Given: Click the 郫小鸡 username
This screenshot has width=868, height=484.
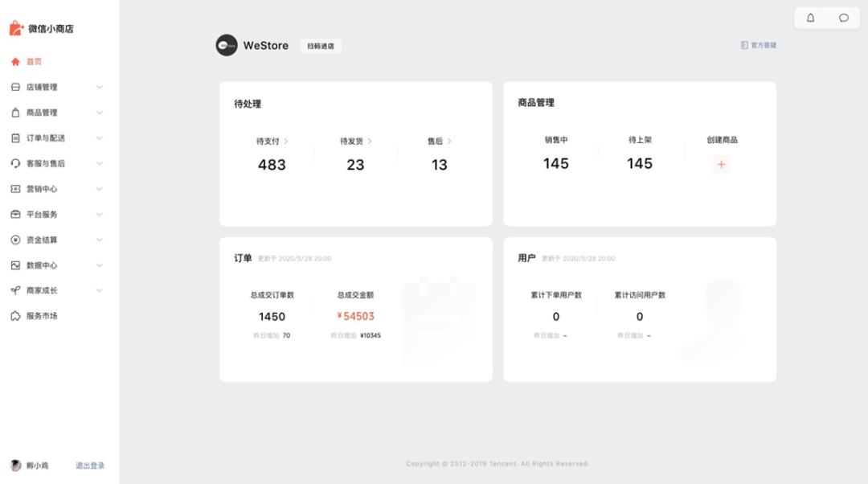Looking at the screenshot, I should coord(37,466).
